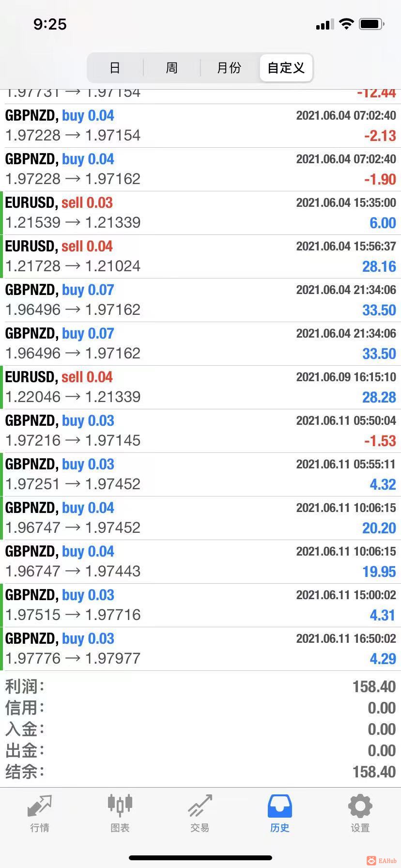Viewport: 401px width, 868px height.
Task: Open the 图表 chart candlestick icon
Action: [120, 806]
